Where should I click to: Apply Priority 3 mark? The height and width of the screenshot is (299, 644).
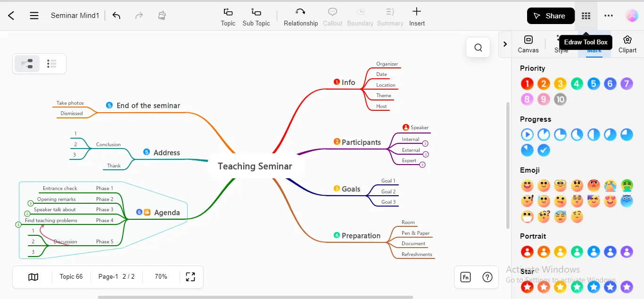[x=560, y=84]
